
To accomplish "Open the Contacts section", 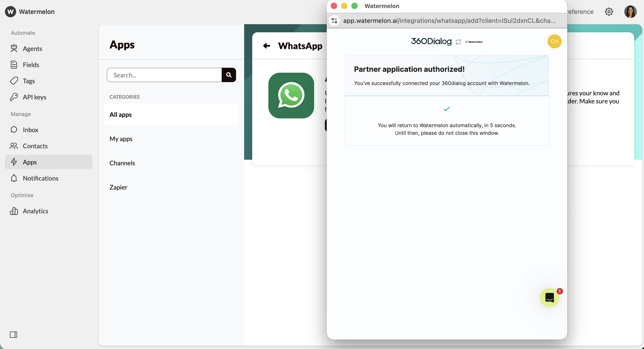I will (35, 146).
